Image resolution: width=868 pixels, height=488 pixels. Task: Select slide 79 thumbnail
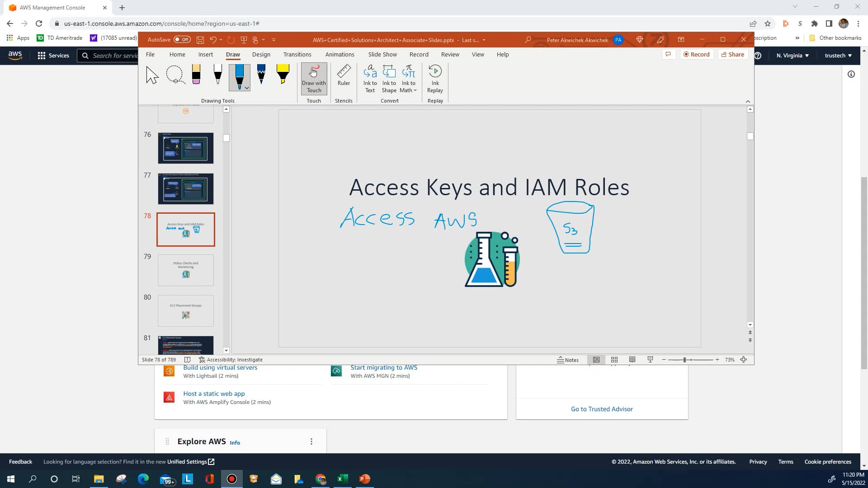[x=185, y=270]
